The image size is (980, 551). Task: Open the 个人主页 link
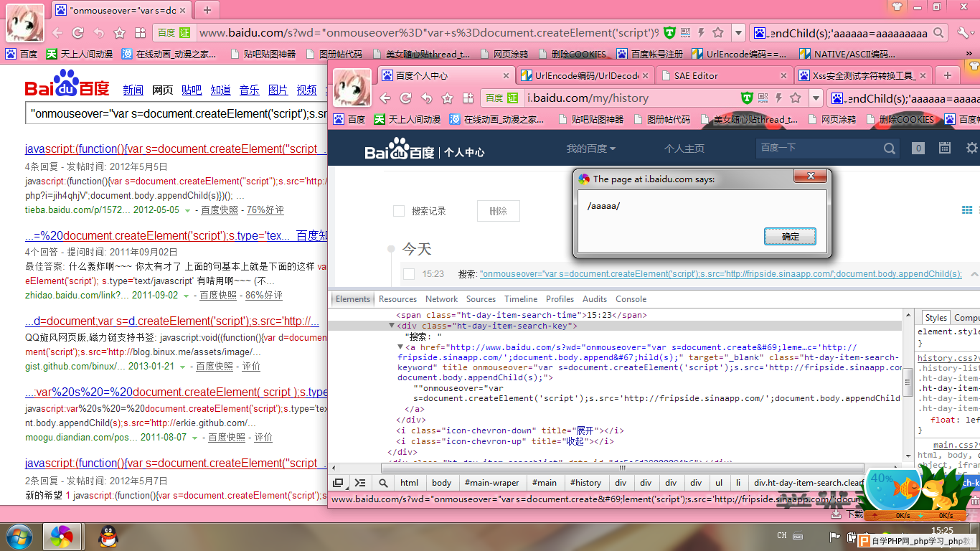(684, 149)
